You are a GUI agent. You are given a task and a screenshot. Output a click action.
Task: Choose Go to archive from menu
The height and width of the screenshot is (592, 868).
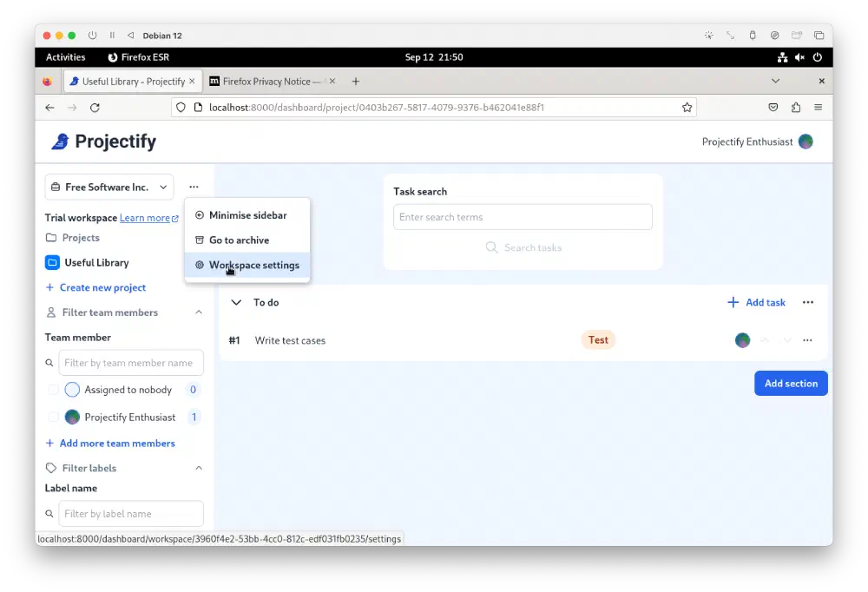[x=247, y=240]
